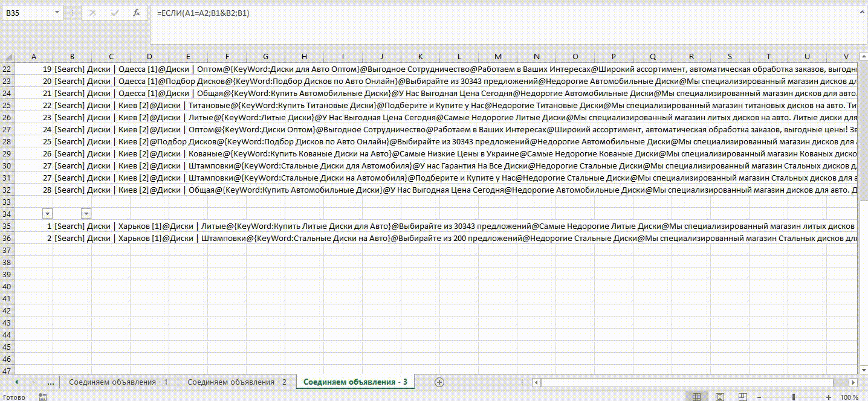Switch to Page Break Preview view
Screen dimensions: 868x401
744,397
